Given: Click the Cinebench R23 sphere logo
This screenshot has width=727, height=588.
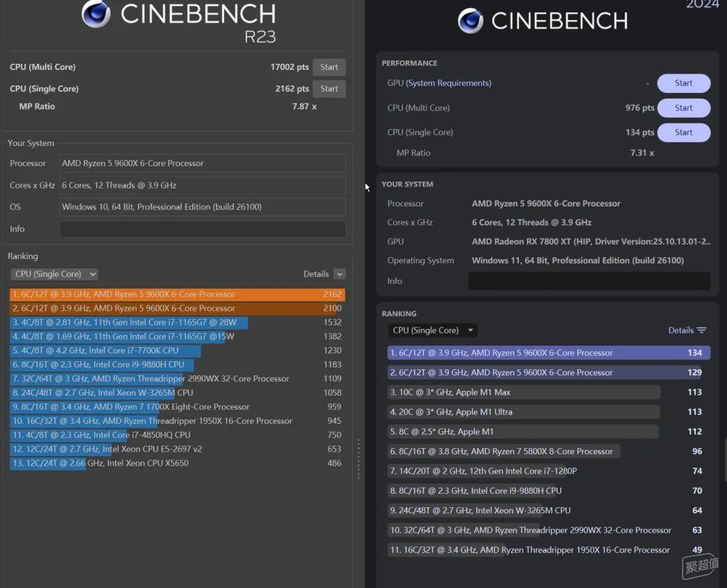Looking at the screenshot, I should 96,13.
